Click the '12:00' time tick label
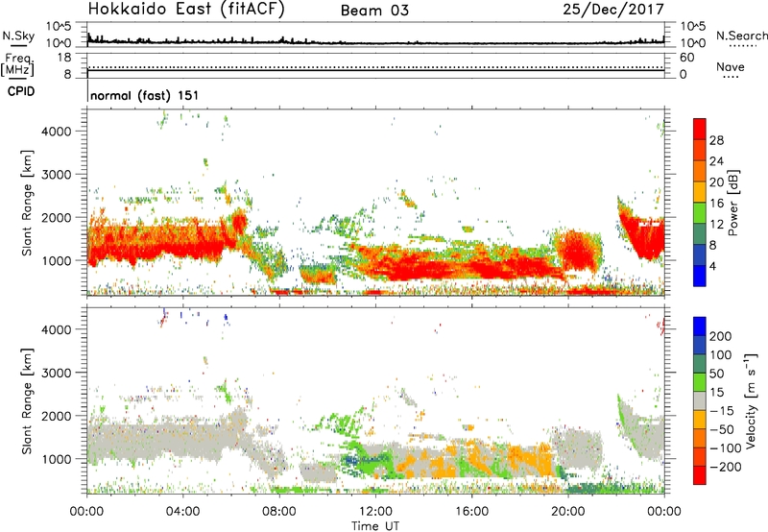 (x=375, y=512)
